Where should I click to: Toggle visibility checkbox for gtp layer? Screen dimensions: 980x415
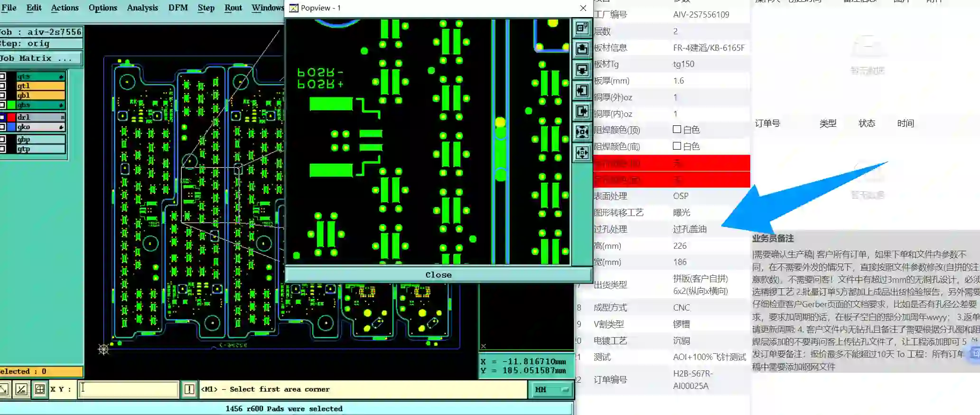(x=3, y=149)
